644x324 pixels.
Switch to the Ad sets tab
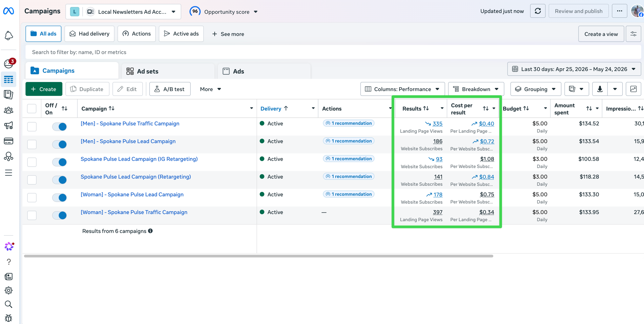click(x=168, y=71)
